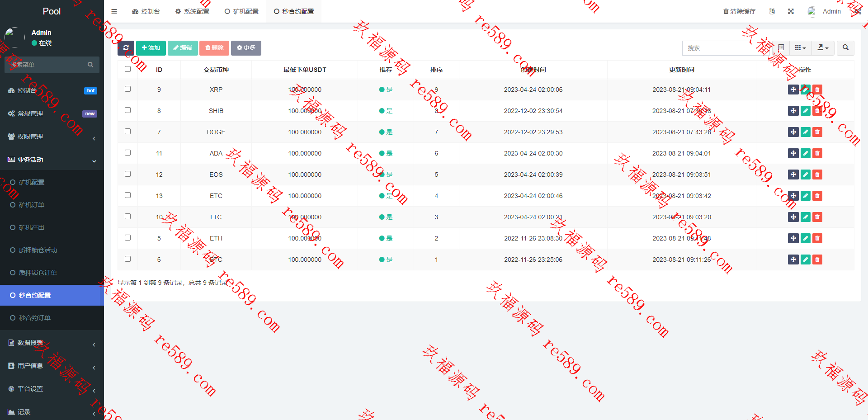Viewport: 868px width, 420px height.
Task: Click the green 添加 (add) button
Action: tap(151, 48)
